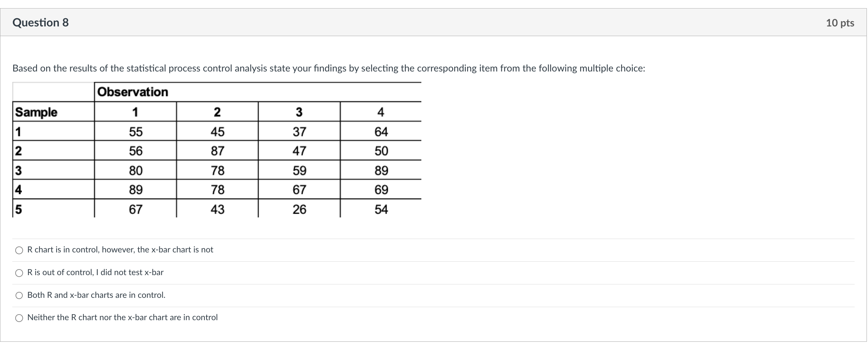Select "R chart is in control, however, the x-bar chart is not"
The width and height of the screenshot is (868, 344).
coord(19,250)
